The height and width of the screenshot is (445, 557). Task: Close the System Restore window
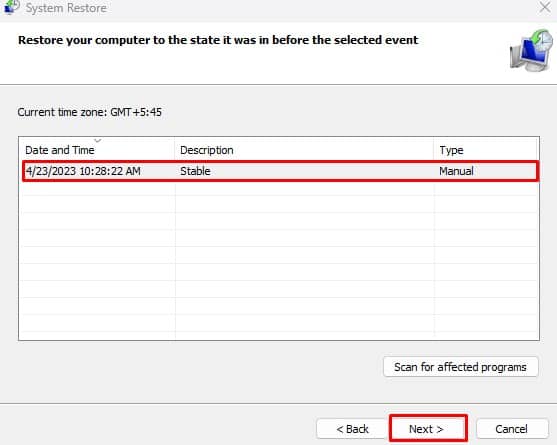coord(545,7)
